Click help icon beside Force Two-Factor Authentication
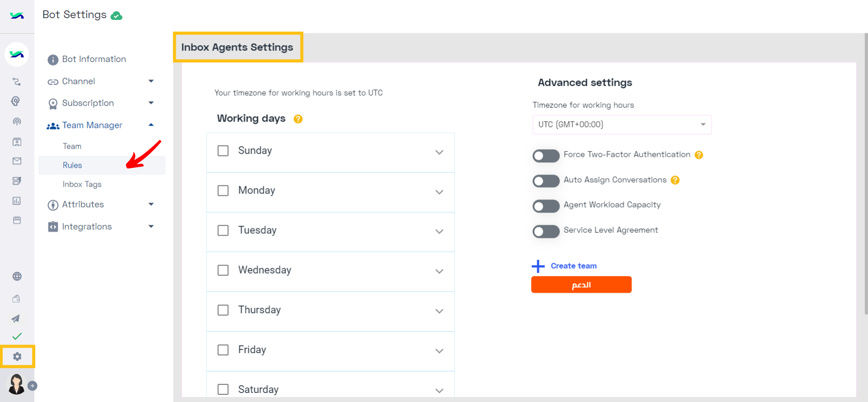 [x=699, y=155]
